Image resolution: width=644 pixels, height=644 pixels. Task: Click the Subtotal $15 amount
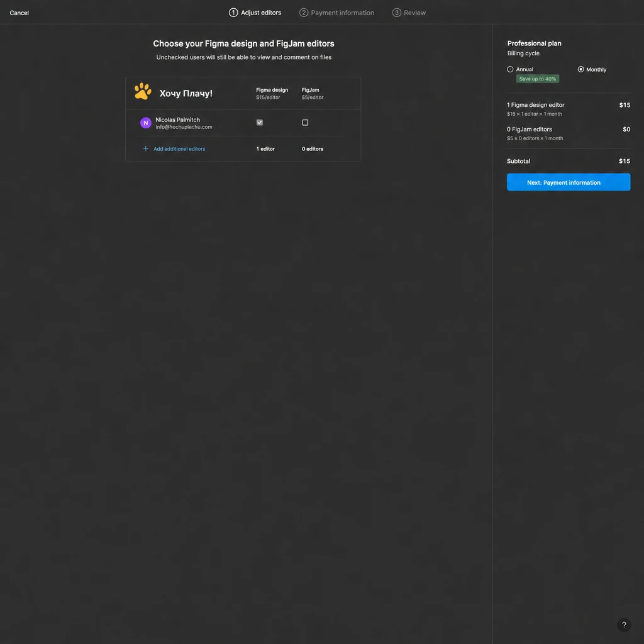(624, 161)
